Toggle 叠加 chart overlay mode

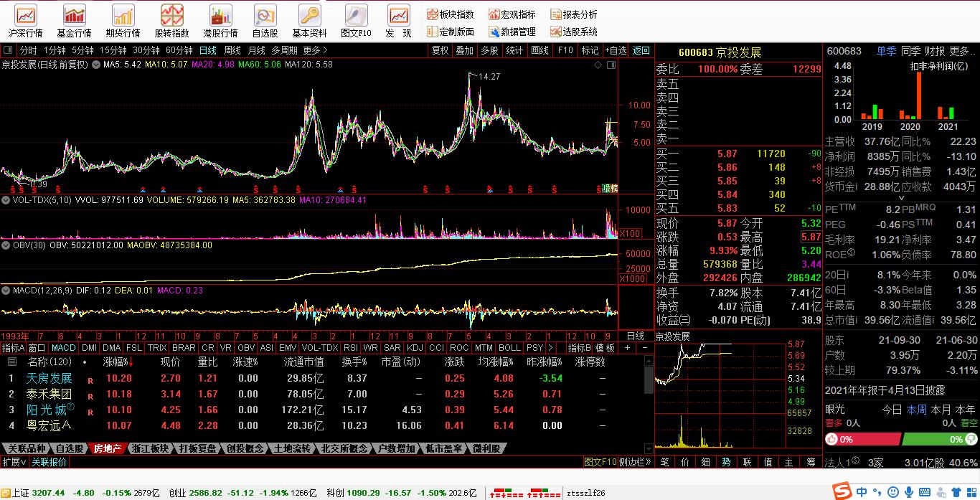tap(463, 50)
